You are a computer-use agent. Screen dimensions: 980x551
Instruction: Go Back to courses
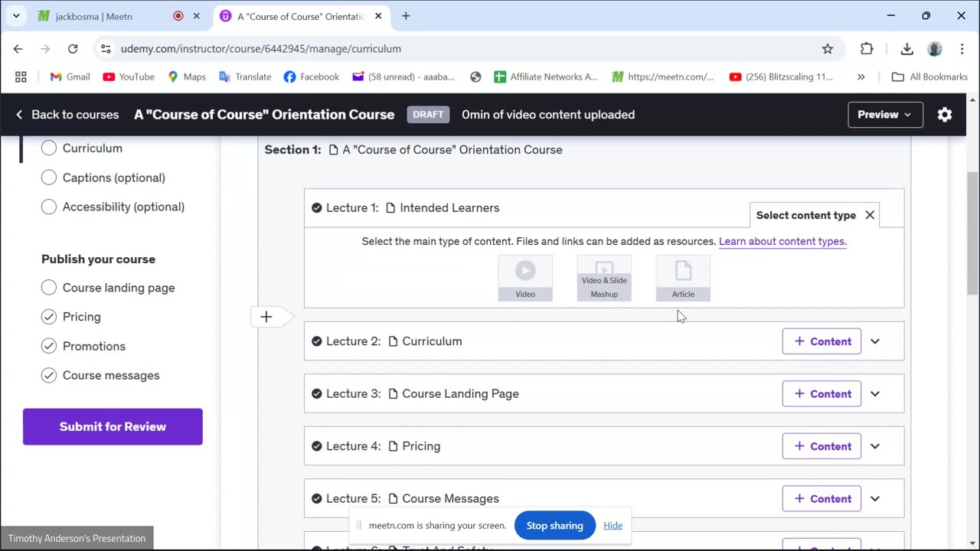pos(67,115)
